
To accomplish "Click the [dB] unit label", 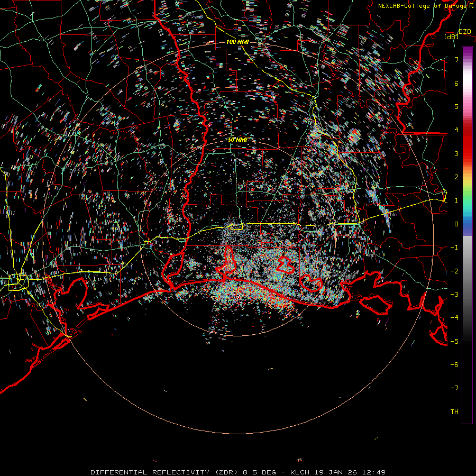I will 452,36.
